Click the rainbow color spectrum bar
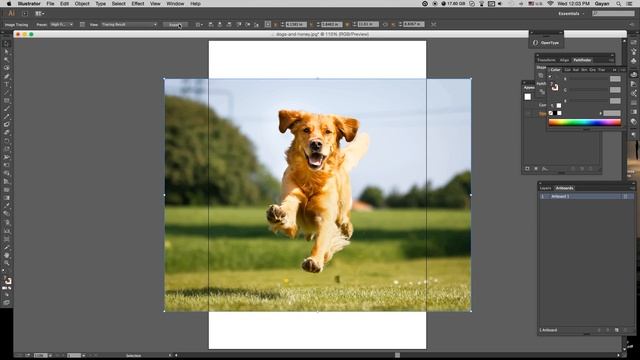This screenshot has width=640, height=360. [x=584, y=122]
